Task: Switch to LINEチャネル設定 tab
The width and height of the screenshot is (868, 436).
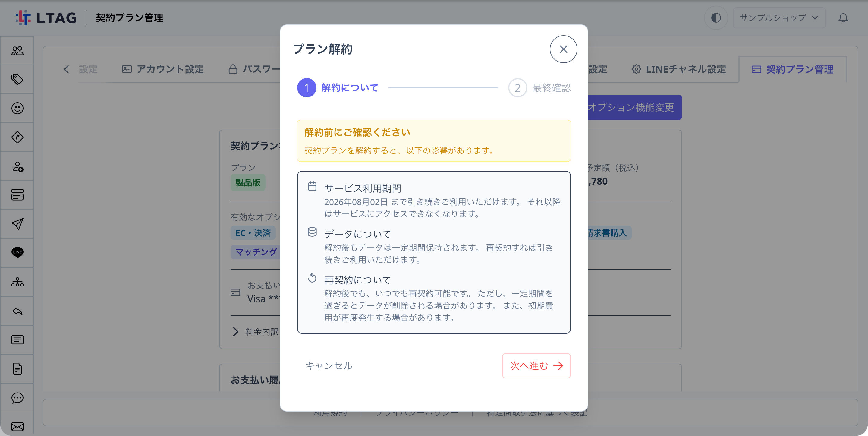Action: coord(679,69)
